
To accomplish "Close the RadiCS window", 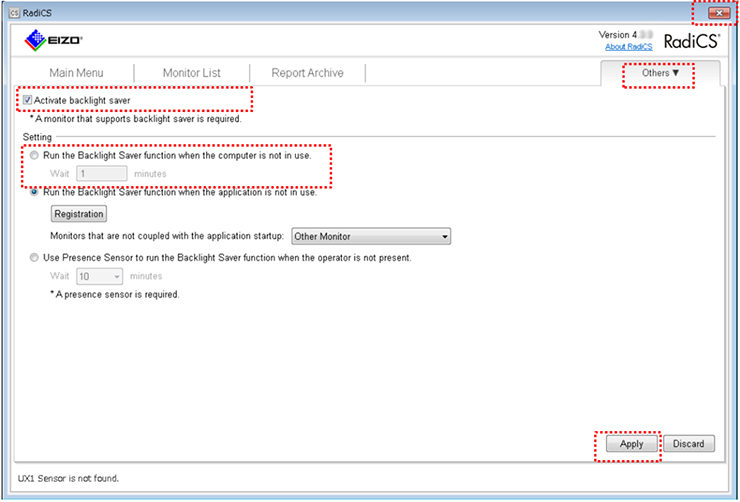I will (x=719, y=13).
